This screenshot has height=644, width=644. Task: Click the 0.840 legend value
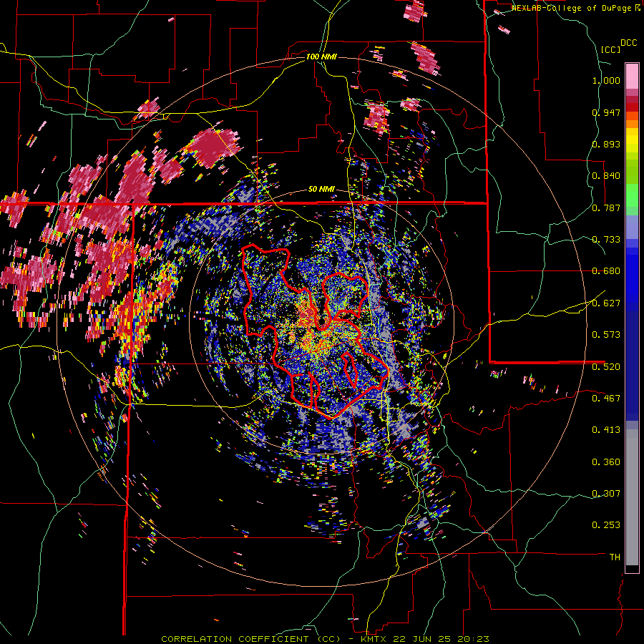(606, 175)
